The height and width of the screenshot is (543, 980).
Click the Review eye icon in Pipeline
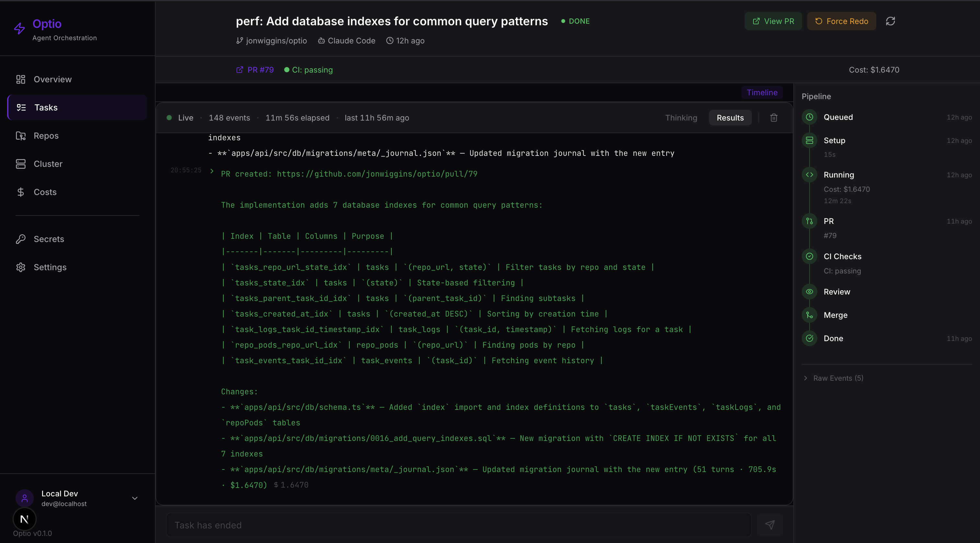click(x=809, y=292)
